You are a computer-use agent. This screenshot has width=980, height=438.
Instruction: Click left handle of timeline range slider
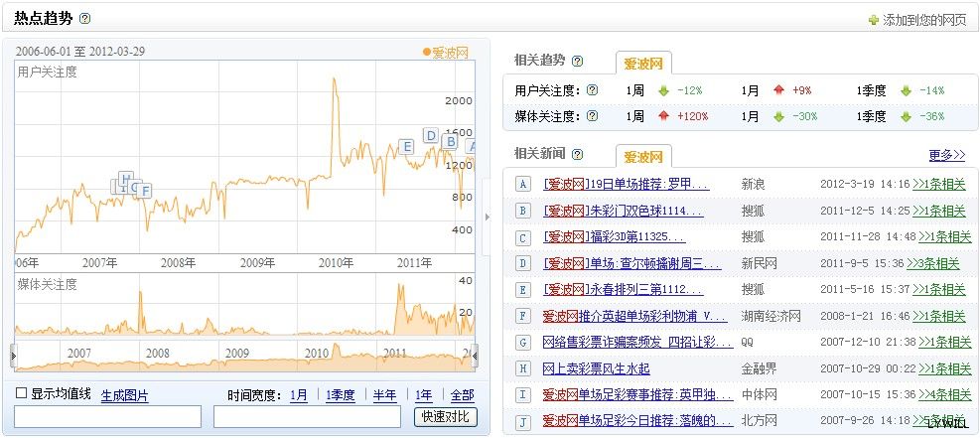[x=14, y=355]
